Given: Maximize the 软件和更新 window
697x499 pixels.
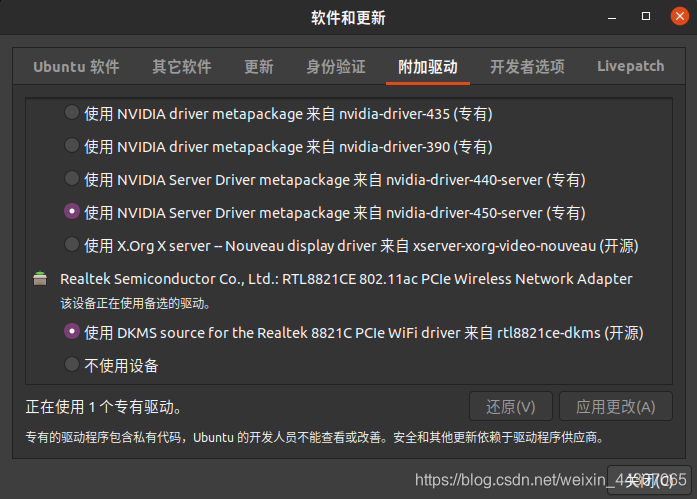Looking at the screenshot, I should click(646, 16).
